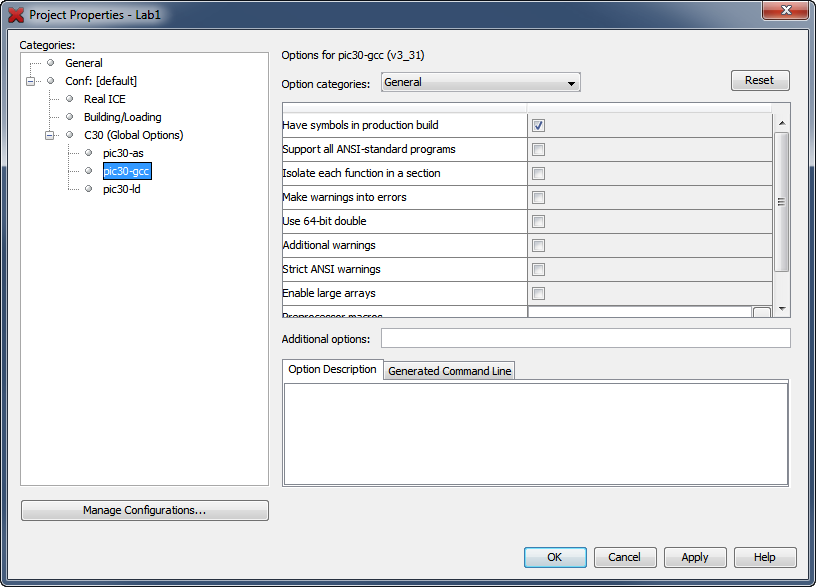
Task: Click the Manage Configurations button
Action: (x=144, y=510)
